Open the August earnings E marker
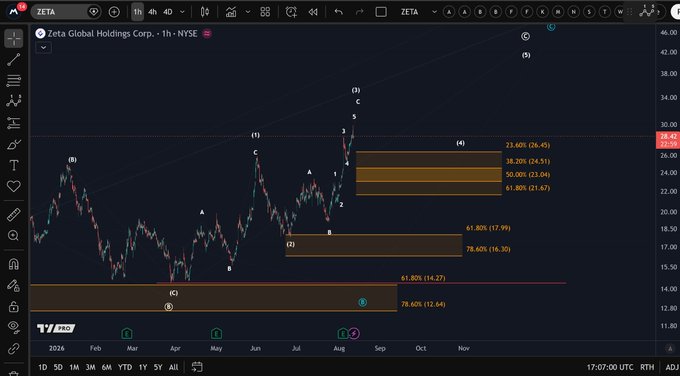Image resolution: width=680 pixels, height=376 pixels. [343, 333]
